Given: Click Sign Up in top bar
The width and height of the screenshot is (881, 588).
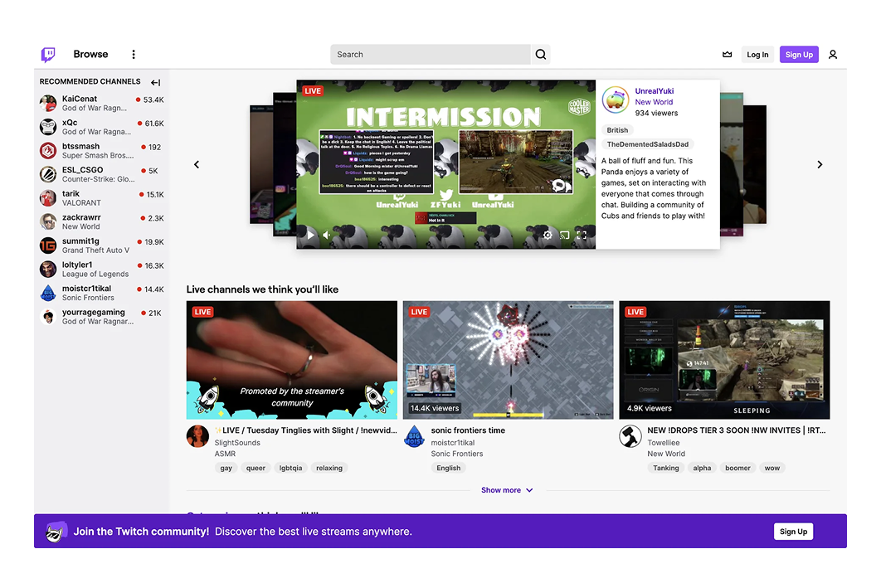Looking at the screenshot, I should coord(799,55).
